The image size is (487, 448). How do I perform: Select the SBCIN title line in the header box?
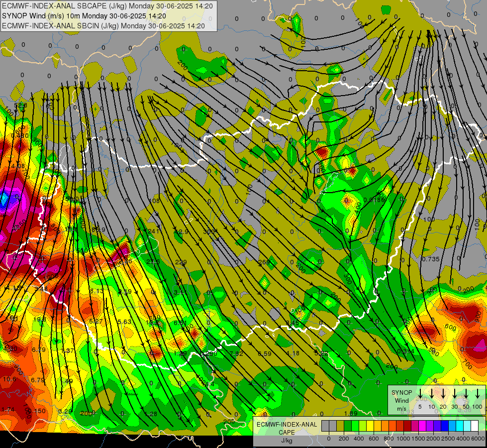103,26
